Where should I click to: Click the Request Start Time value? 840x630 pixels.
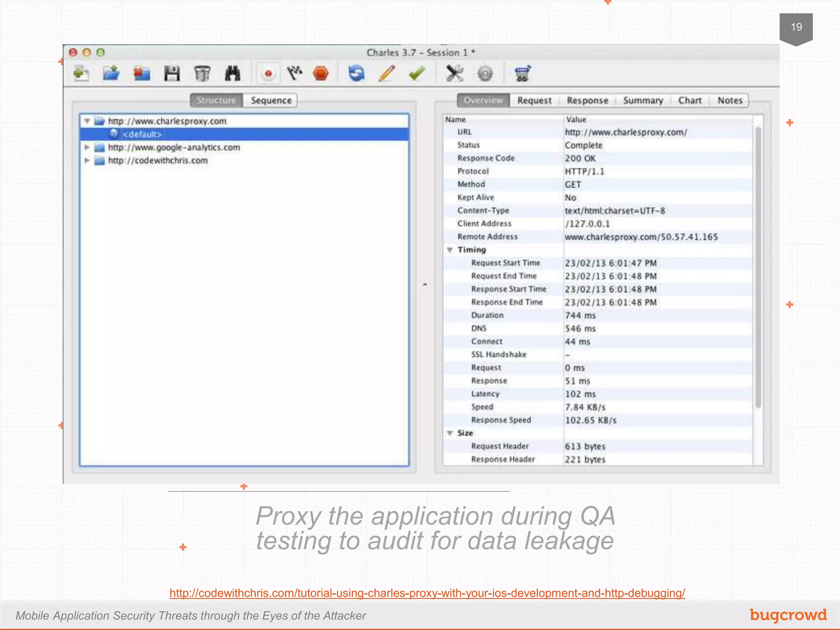(x=611, y=263)
